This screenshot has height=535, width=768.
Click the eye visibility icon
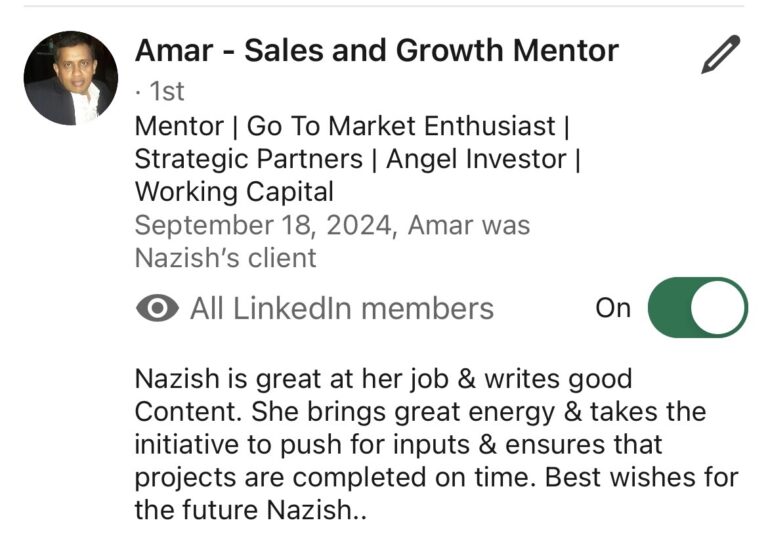pyautogui.click(x=157, y=308)
